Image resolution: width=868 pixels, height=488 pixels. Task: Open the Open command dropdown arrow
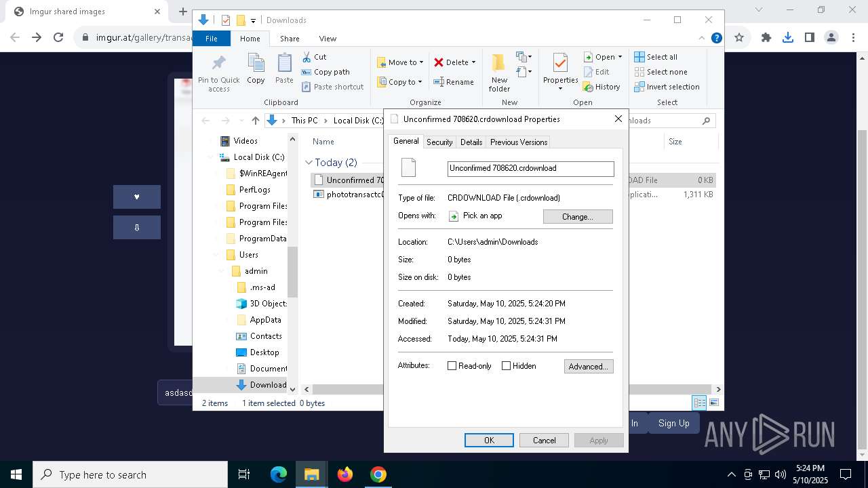pos(620,57)
